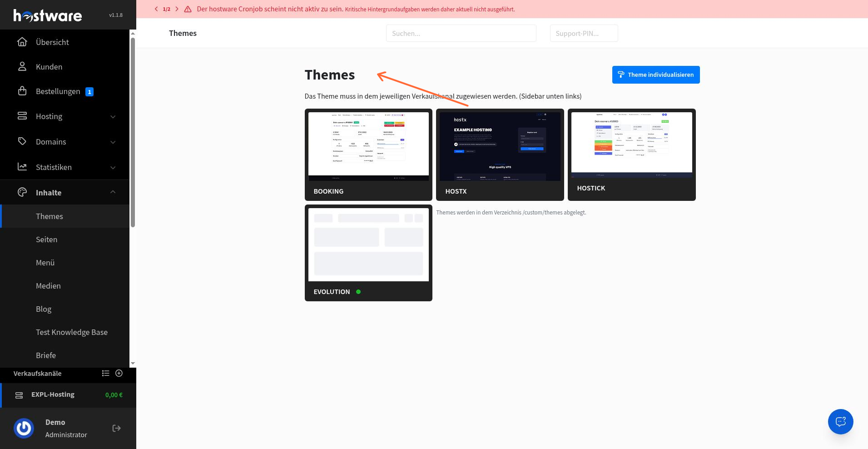Open Menü in the sidebar
The width and height of the screenshot is (868, 449).
click(x=64, y=262)
